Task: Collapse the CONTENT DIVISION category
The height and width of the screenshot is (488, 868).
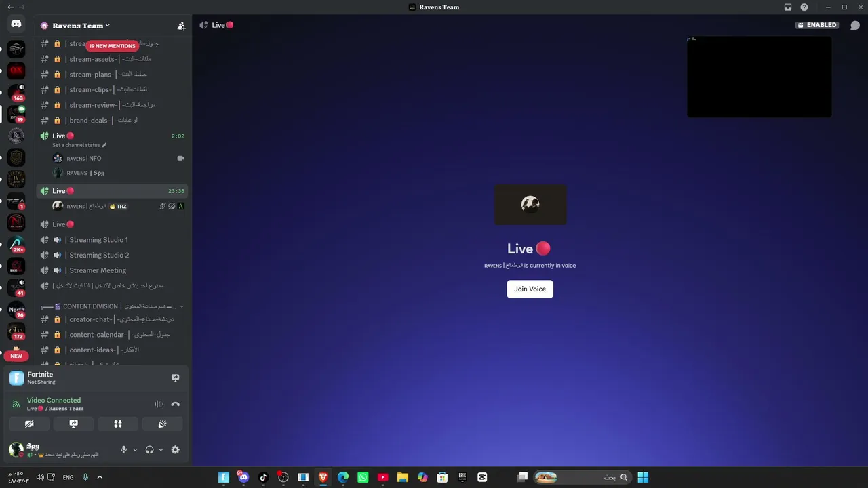Action: [x=111, y=306]
